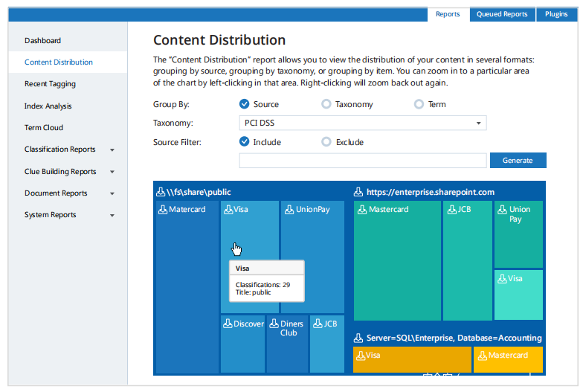Click download icon on Discover tile
The image size is (583, 392).
[x=228, y=324]
